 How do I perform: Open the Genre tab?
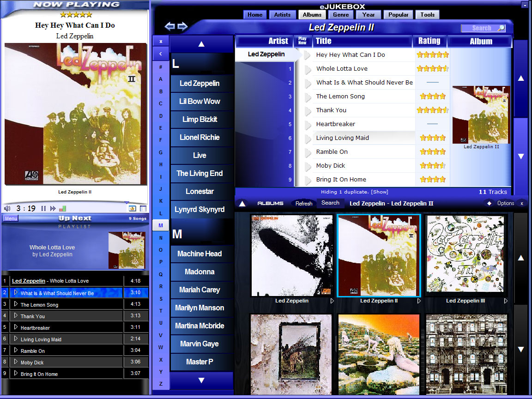341,15
